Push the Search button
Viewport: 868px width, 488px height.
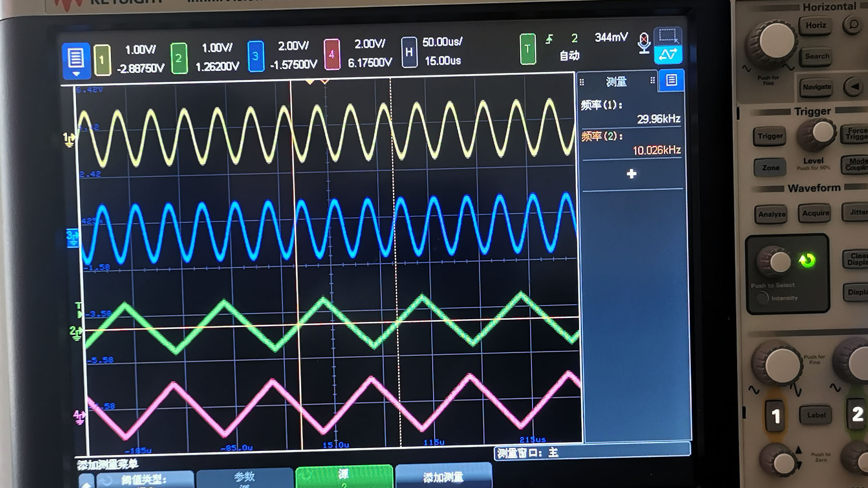[817, 57]
